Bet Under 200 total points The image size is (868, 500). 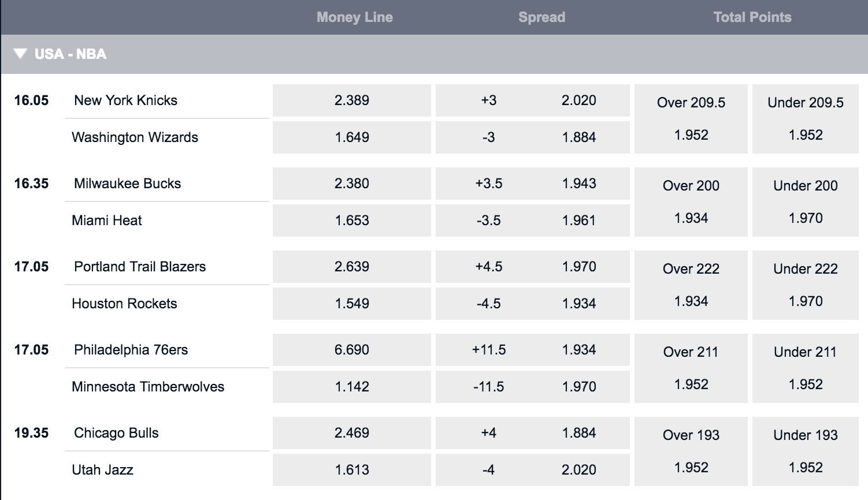pos(806,202)
